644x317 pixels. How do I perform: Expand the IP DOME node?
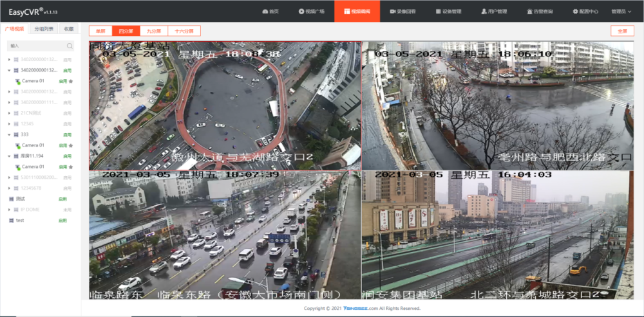pyautogui.click(x=10, y=210)
